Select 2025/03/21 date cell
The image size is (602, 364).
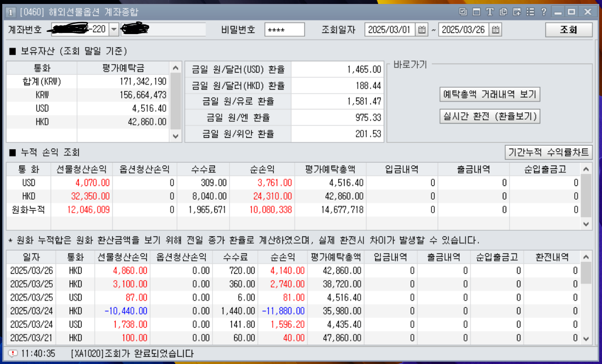pos(31,338)
